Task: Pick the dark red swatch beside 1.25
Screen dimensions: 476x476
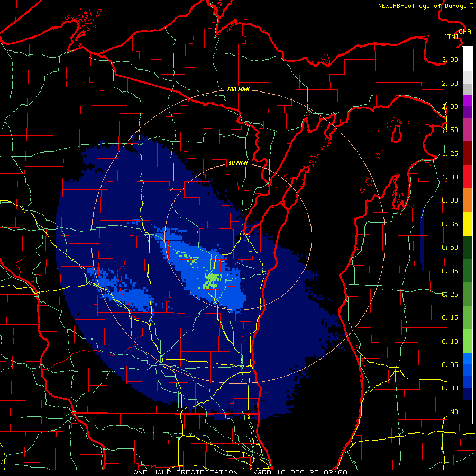Action: (467, 153)
